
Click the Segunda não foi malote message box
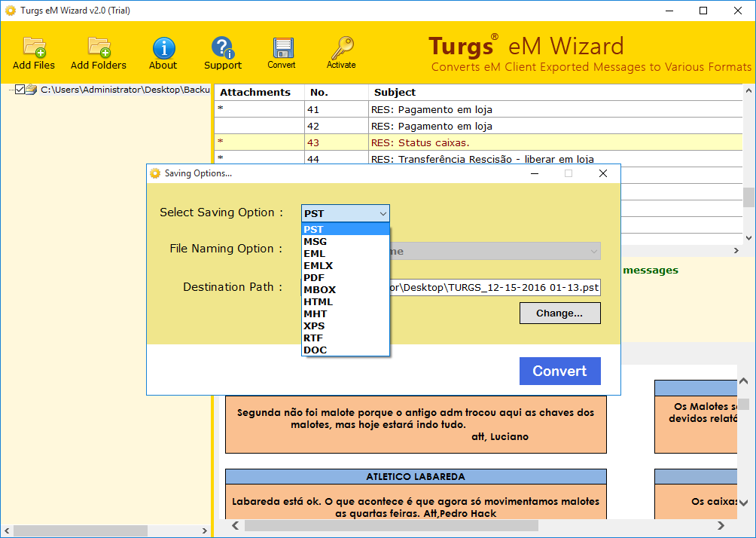coord(416,425)
